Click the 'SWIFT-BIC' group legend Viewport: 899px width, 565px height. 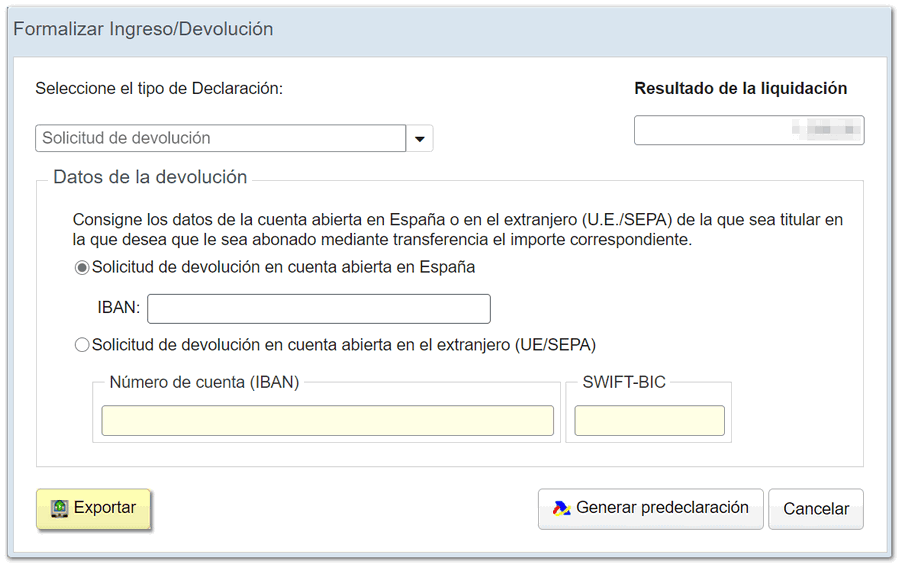[x=624, y=382]
